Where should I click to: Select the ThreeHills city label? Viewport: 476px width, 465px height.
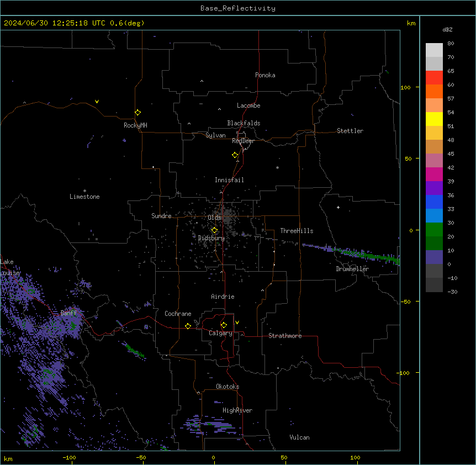[297, 231]
